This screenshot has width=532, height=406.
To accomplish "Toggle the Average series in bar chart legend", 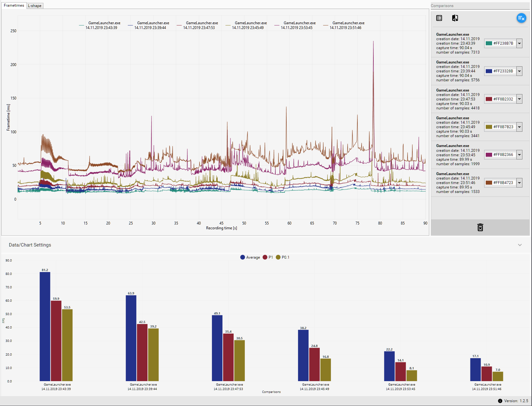I will tap(250, 257).
